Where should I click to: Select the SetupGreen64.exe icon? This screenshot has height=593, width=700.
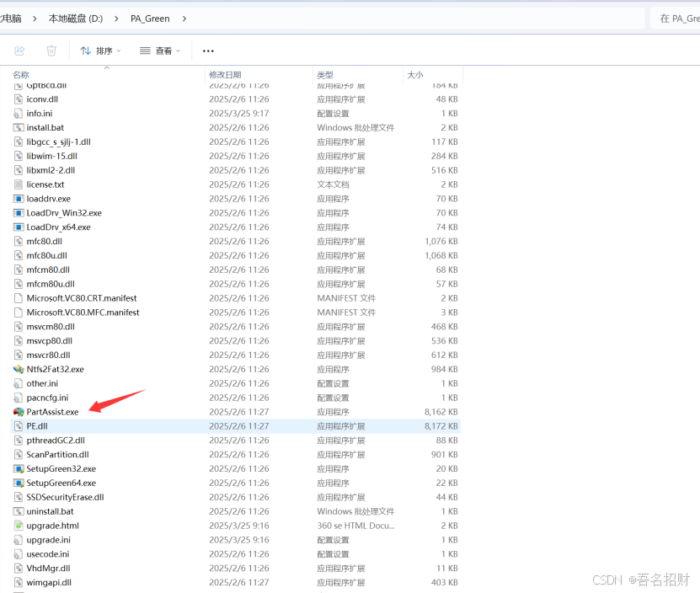(x=19, y=483)
